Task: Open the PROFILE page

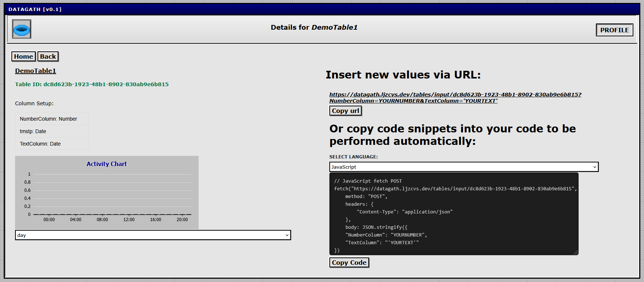Action: 614,30
